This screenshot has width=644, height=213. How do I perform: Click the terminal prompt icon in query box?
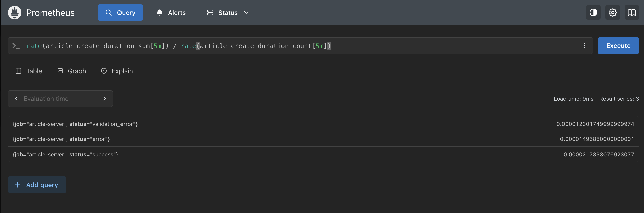pos(16,46)
